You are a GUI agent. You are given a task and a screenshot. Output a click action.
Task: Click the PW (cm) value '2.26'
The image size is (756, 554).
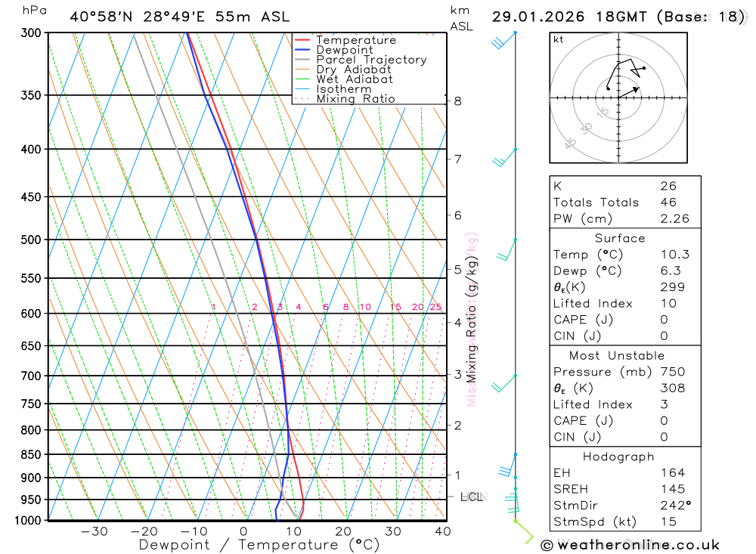tap(674, 219)
